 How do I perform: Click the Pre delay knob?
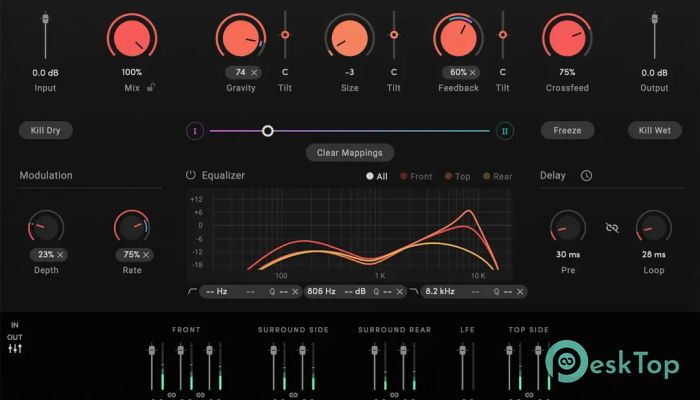tap(568, 227)
